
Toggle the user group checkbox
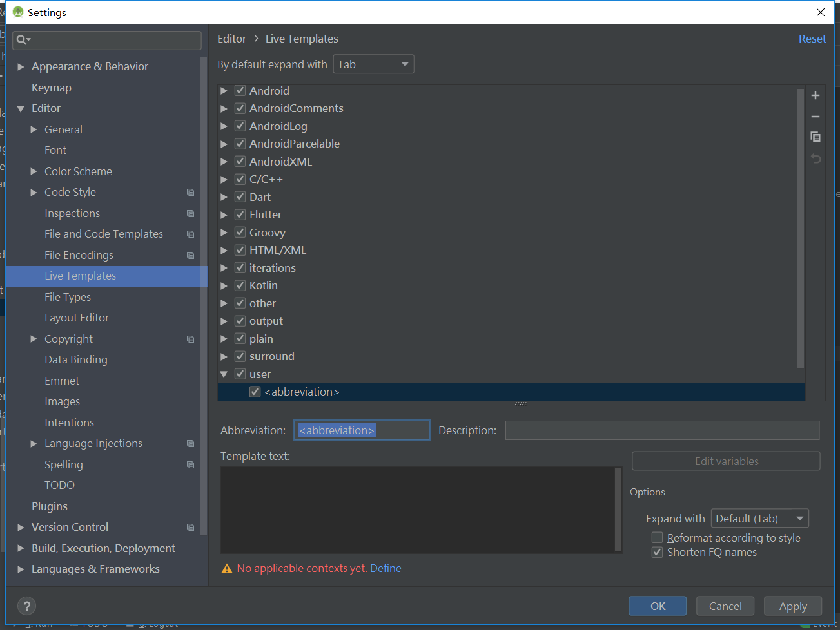240,374
